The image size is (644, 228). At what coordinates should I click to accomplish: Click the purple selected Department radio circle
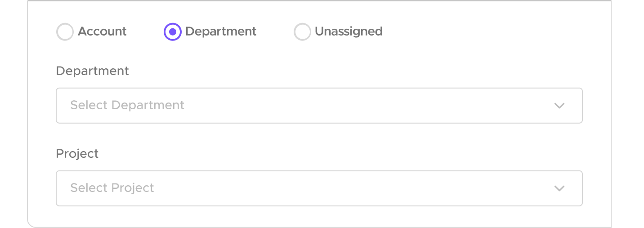point(172,32)
